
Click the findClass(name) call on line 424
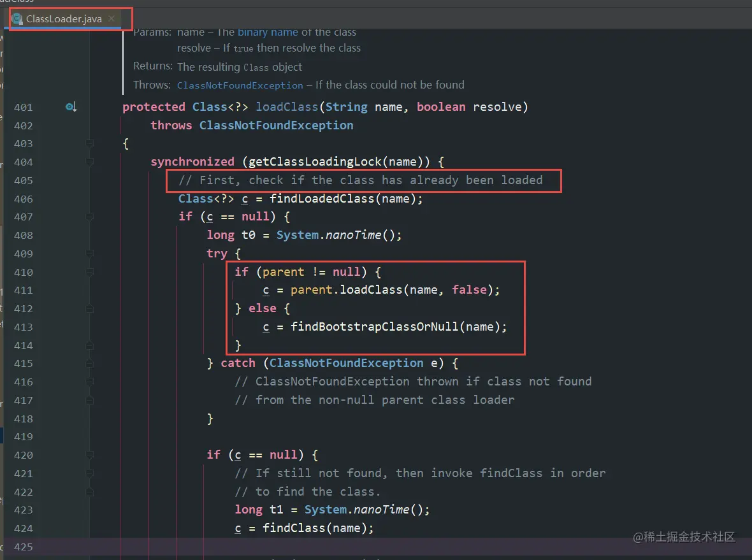pyautogui.click(x=318, y=528)
